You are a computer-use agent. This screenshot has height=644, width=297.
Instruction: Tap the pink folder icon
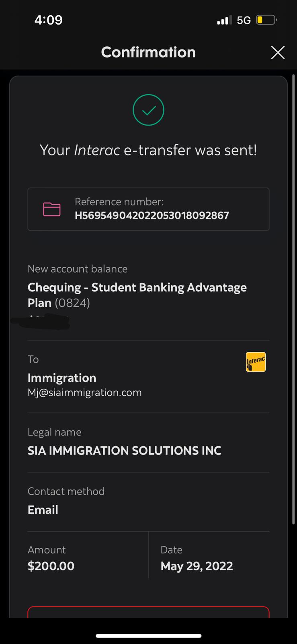tap(52, 209)
